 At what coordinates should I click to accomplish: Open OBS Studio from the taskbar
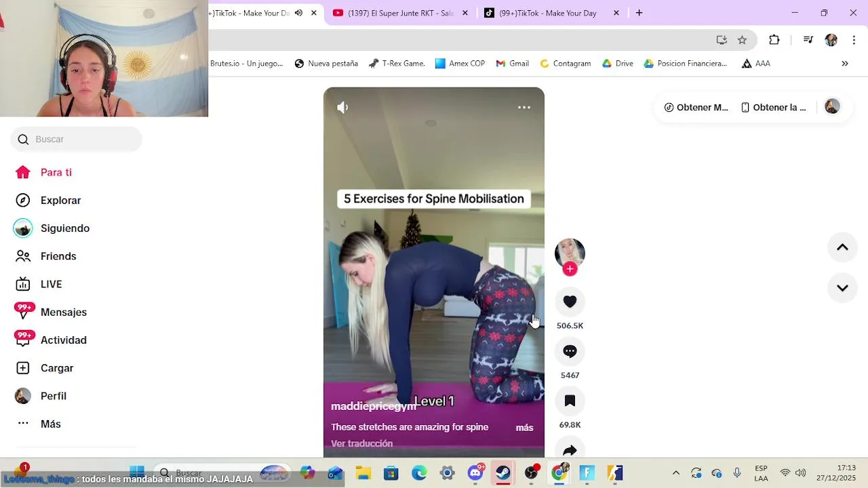click(x=532, y=472)
